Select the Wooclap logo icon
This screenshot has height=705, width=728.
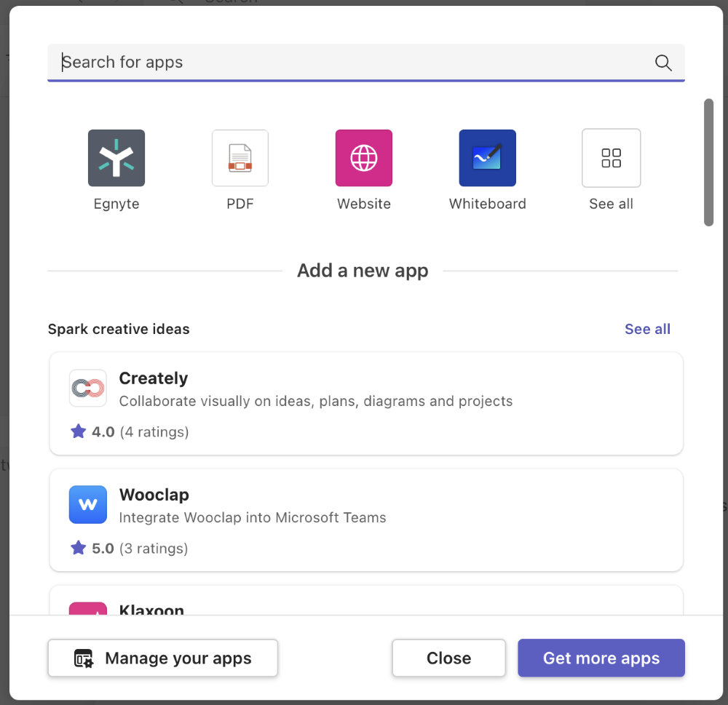click(x=88, y=504)
